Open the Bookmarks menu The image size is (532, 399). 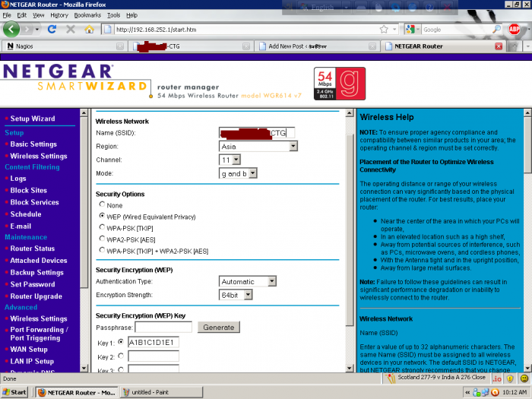(x=87, y=15)
